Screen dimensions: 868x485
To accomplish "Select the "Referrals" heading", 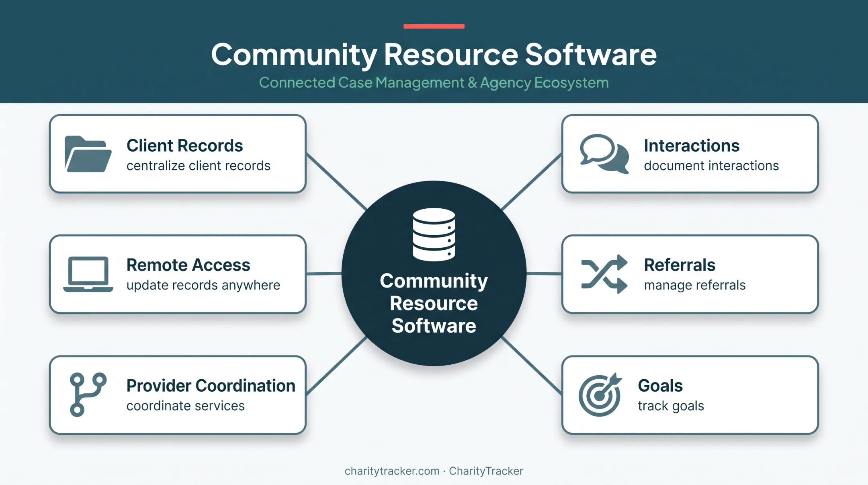I will 680,265.
